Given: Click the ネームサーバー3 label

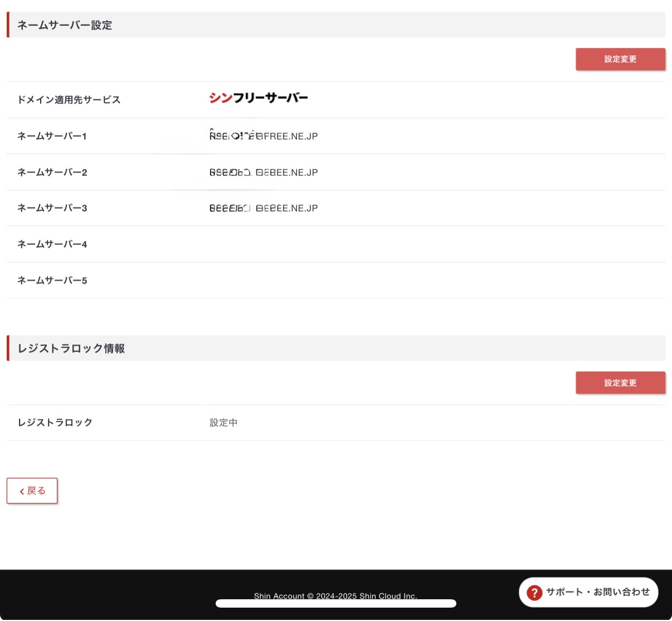Looking at the screenshot, I should tap(52, 208).
